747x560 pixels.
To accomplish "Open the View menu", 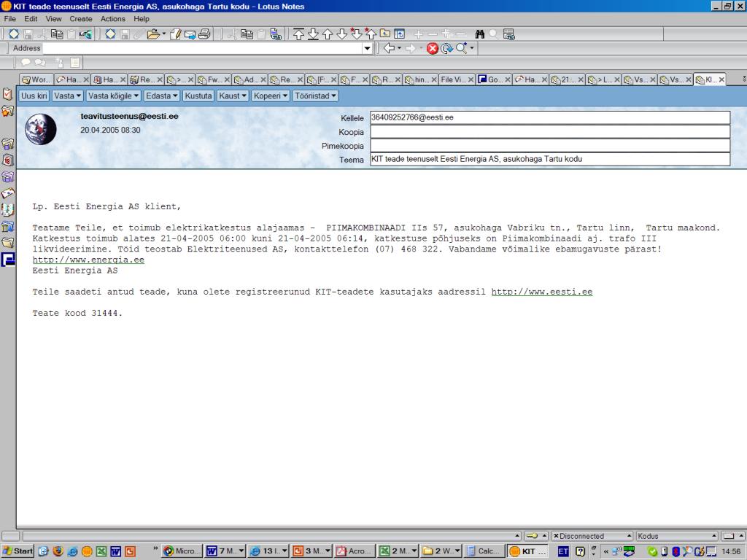I will coord(53,18).
